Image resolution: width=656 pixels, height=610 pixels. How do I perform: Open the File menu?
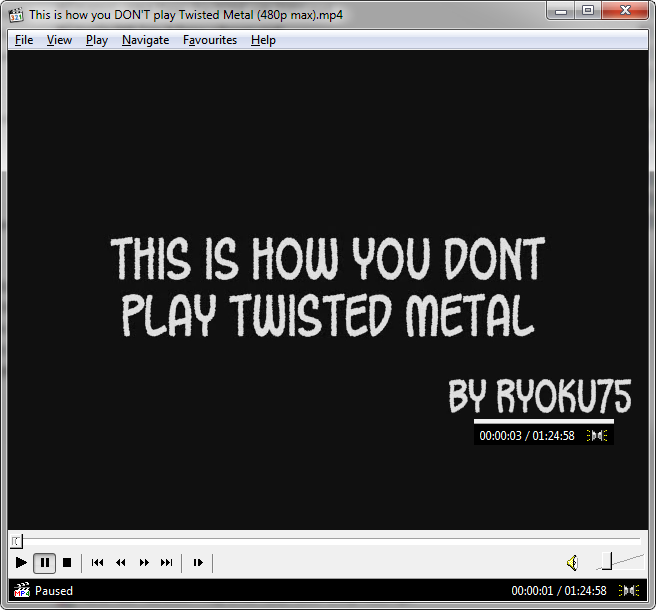pyautogui.click(x=24, y=40)
